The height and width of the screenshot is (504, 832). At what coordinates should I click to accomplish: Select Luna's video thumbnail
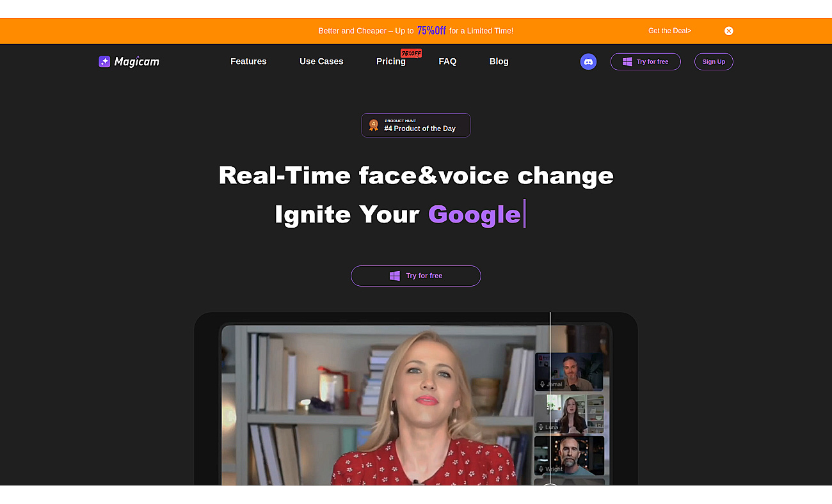point(569,413)
